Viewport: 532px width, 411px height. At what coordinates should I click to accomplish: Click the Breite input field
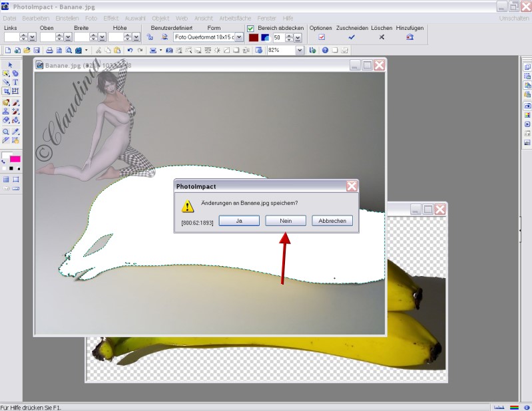click(82, 37)
